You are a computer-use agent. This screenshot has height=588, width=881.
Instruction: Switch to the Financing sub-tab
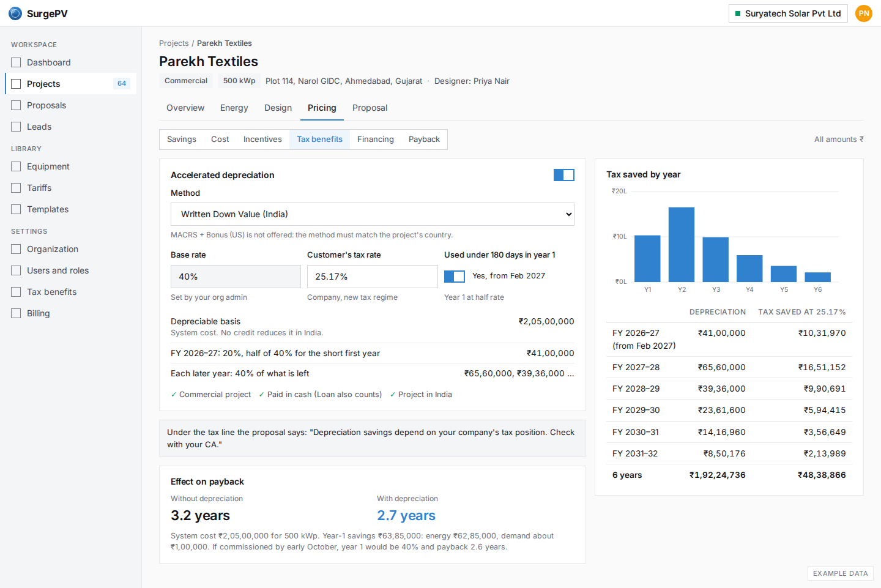pos(376,140)
